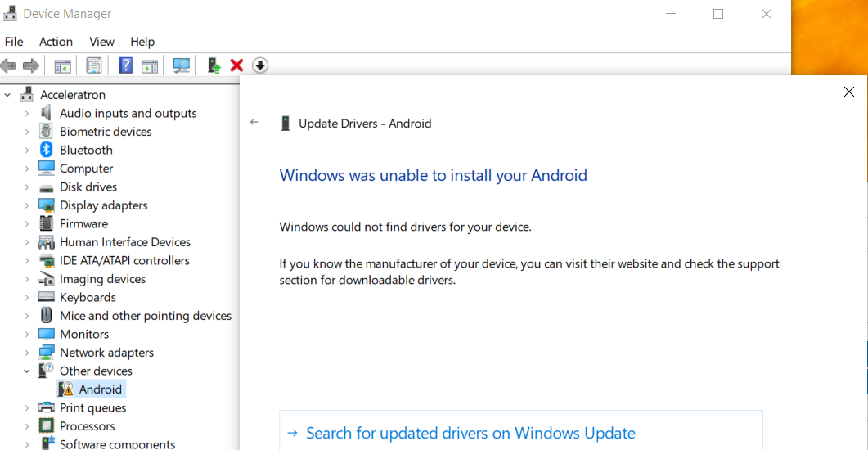This screenshot has width=868, height=450.
Task: Expand Audio inputs and outputs chevron
Action: tap(26, 114)
